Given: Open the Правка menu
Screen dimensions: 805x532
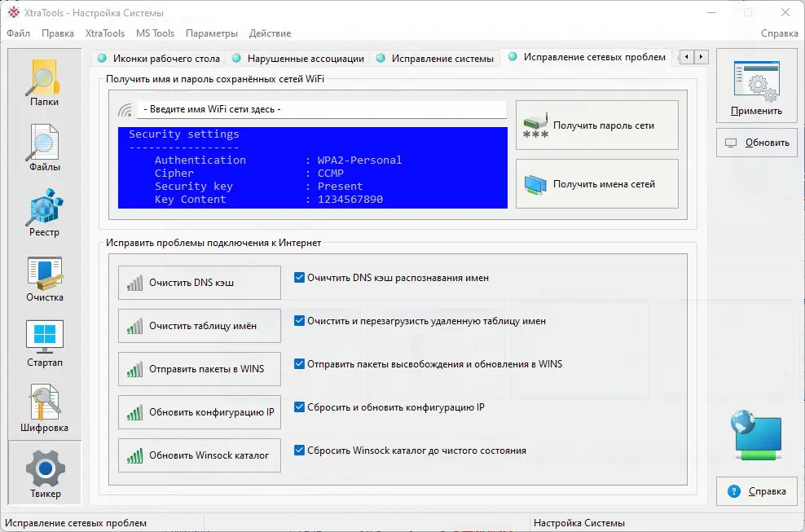Looking at the screenshot, I should tap(58, 33).
